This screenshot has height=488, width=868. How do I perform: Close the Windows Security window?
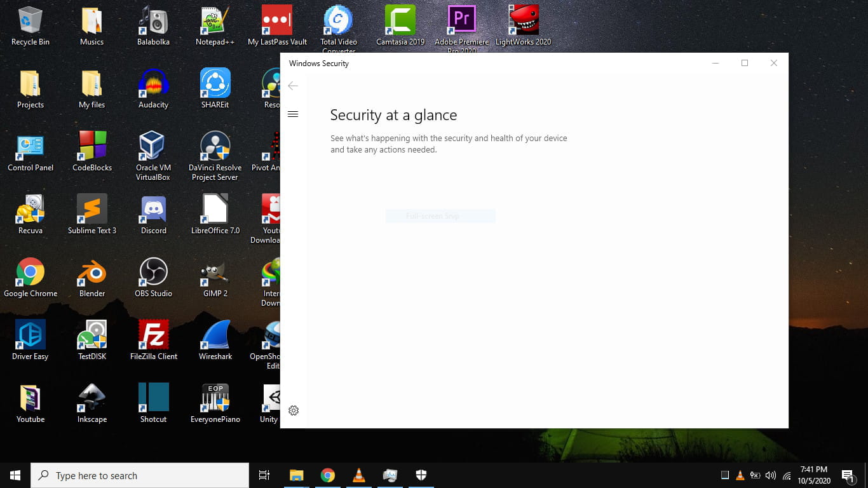tap(774, 63)
